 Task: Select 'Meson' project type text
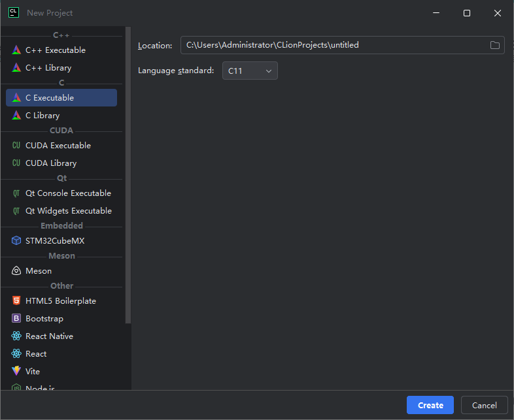(39, 270)
